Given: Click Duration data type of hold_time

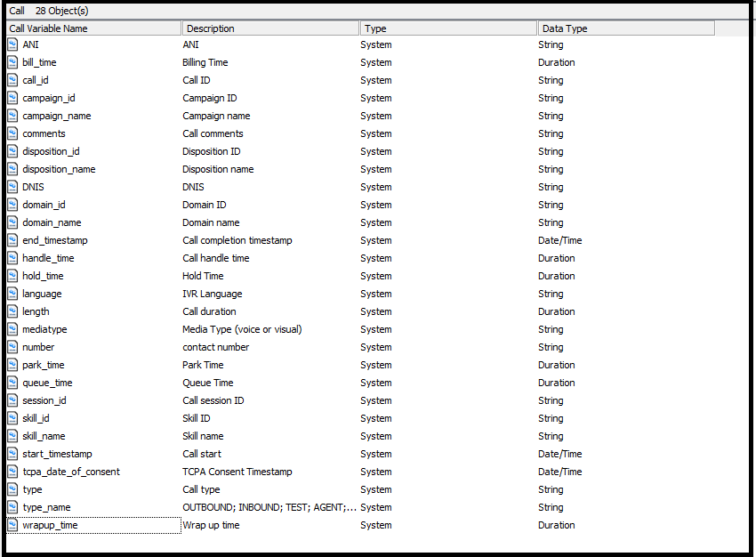Looking at the screenshot, I should (557, 277).
